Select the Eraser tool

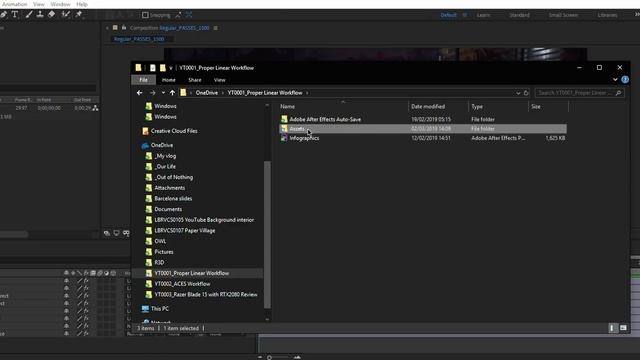point(51,15)
